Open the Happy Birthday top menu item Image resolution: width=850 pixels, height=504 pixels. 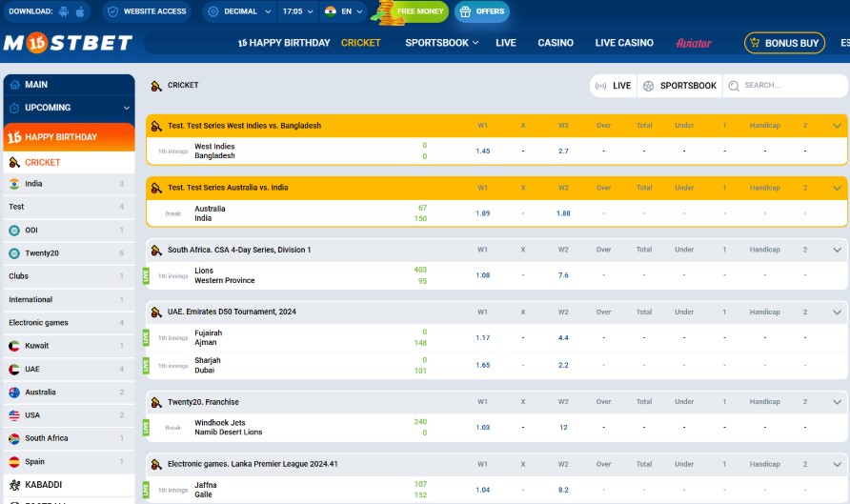tap(284, 43)
